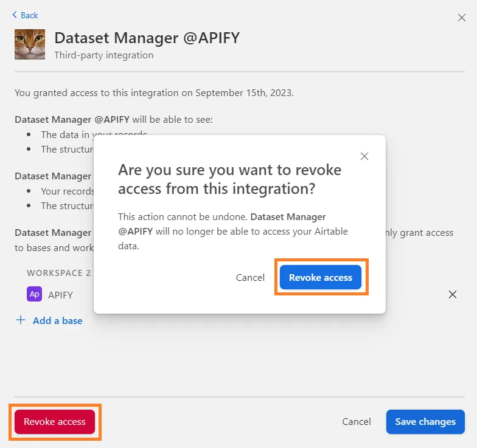
Task: Click the plus icon beside Add a base
Action: (21, 320)
